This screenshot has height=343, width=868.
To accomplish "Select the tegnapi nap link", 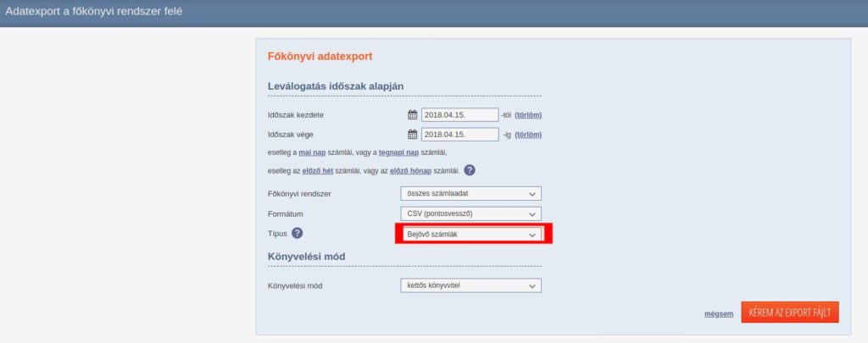I will [398, 152].
